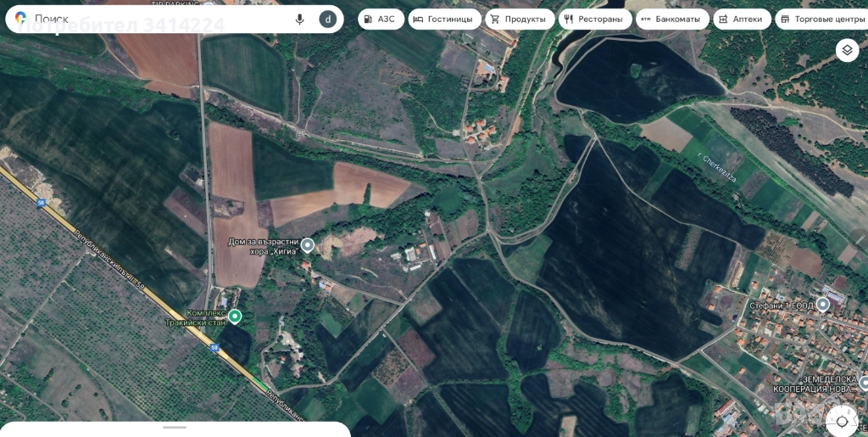Choose the Рестораны restaurants chip

click(x=594, y=19)
